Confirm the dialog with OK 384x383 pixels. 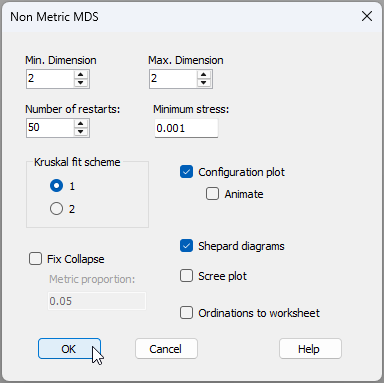click(69, 349)
